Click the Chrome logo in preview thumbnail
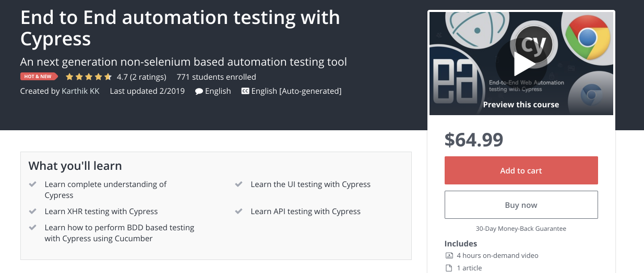 click(587, 38)
